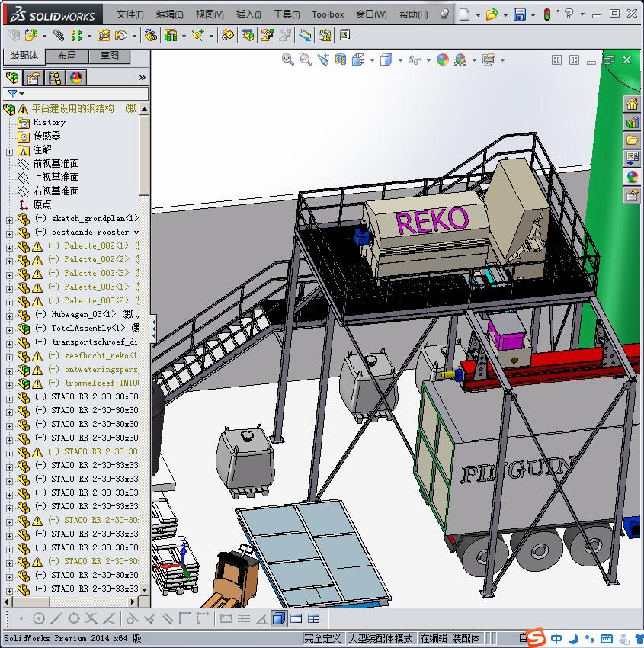Image resolution: width=644 pixels, height=648 pixels.
Task: Expand the 注解 annotations tree node
Action: 9,152
